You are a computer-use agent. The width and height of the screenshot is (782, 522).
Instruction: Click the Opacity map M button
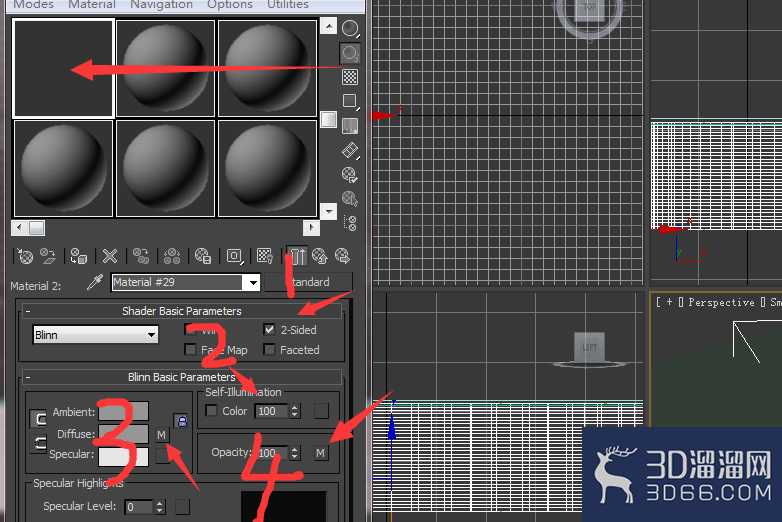pyautogui.click(x=321, y=453)
